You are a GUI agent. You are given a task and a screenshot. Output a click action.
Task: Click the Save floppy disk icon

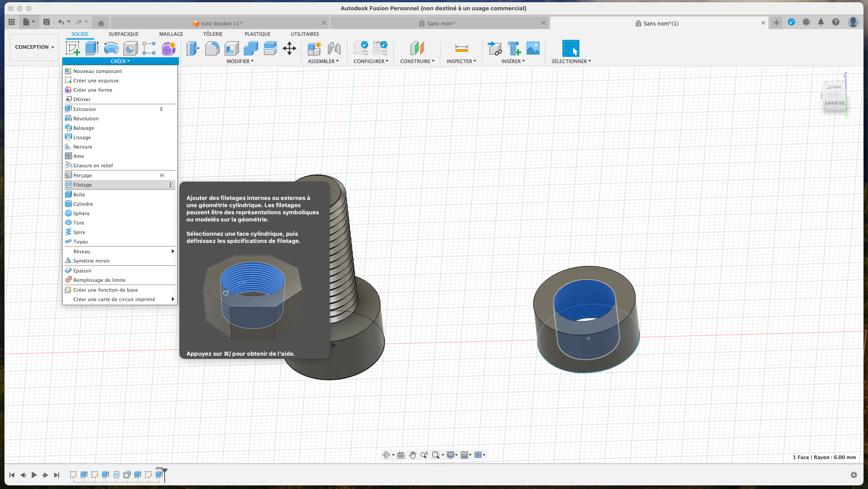[46, 22]
